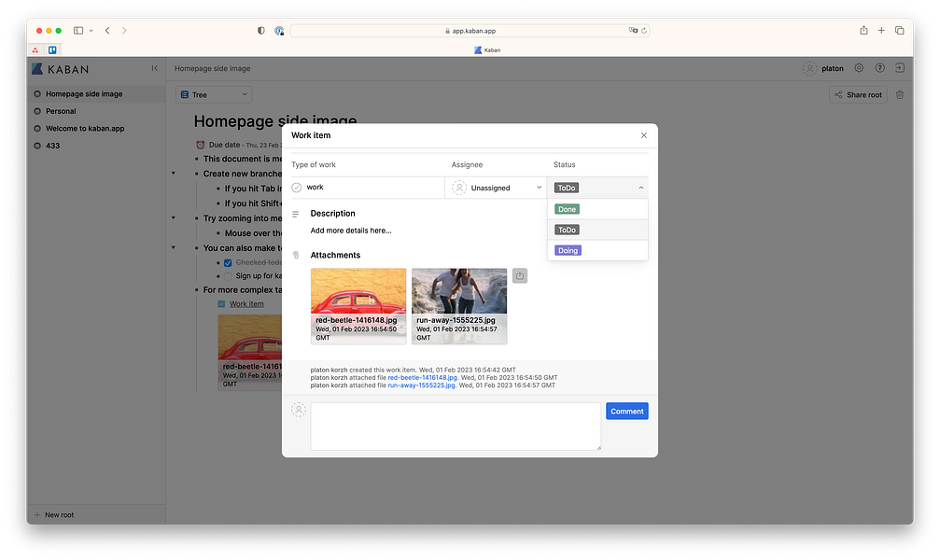Click the logout icon in header
940x560 pixels.
(x=900, y=68)
